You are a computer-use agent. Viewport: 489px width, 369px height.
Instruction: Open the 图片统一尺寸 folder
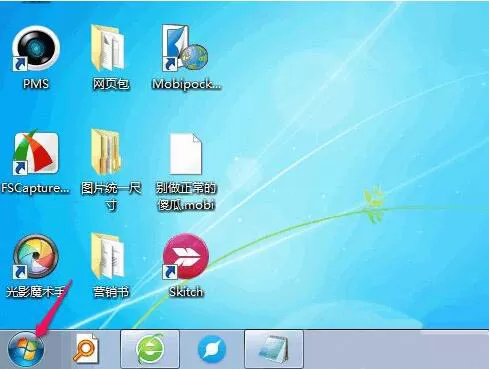tap(106, 153)
